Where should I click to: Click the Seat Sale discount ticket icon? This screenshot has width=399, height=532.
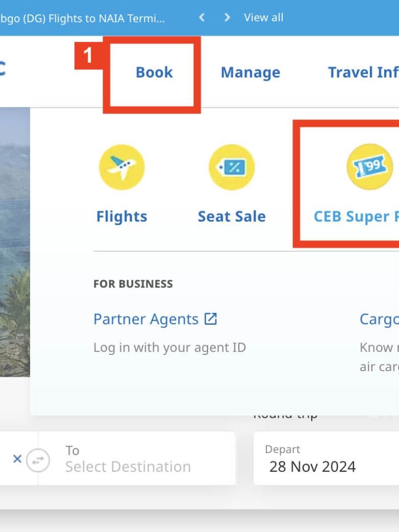click(x=232, y=167)
